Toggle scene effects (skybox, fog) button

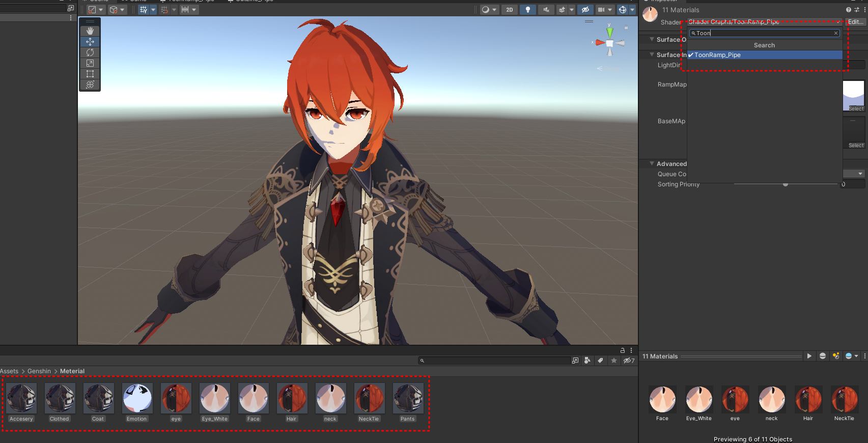562,10
